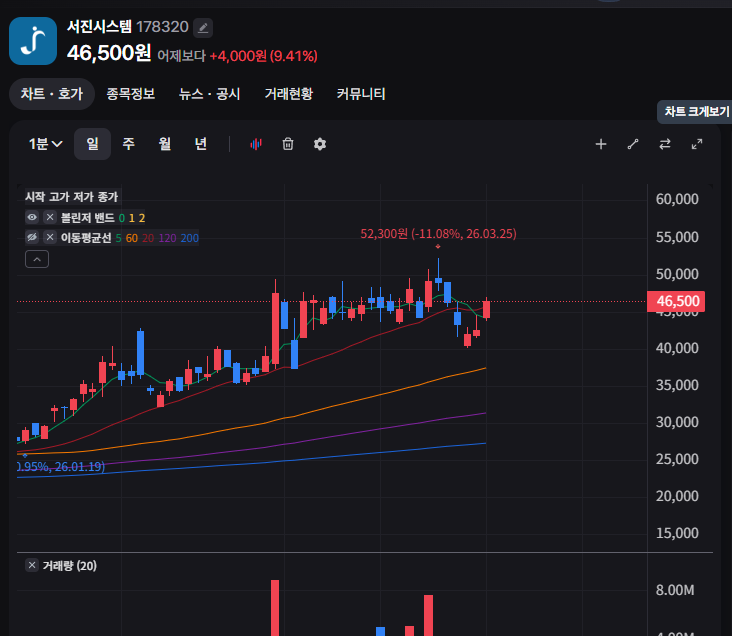Click the 50,000 price axis label
The height and width of the screenshot is (636, 732).
[x=677, y=274]
